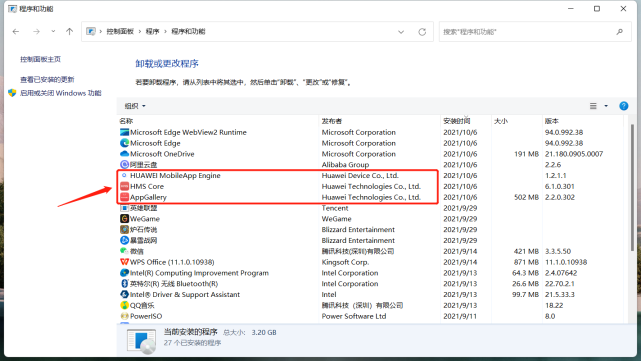
Task: Click the "3.3.5.50" version value
Action: coord(558,251)
